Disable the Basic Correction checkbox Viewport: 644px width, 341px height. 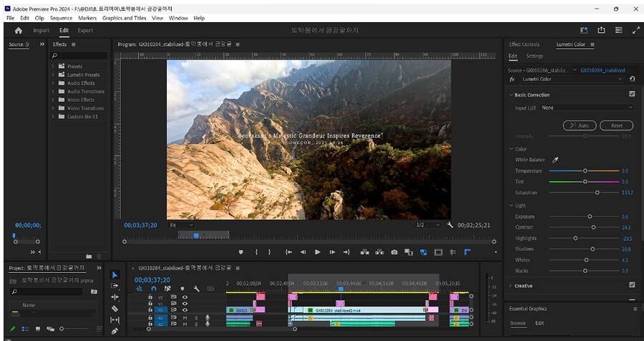pos(632,94)
